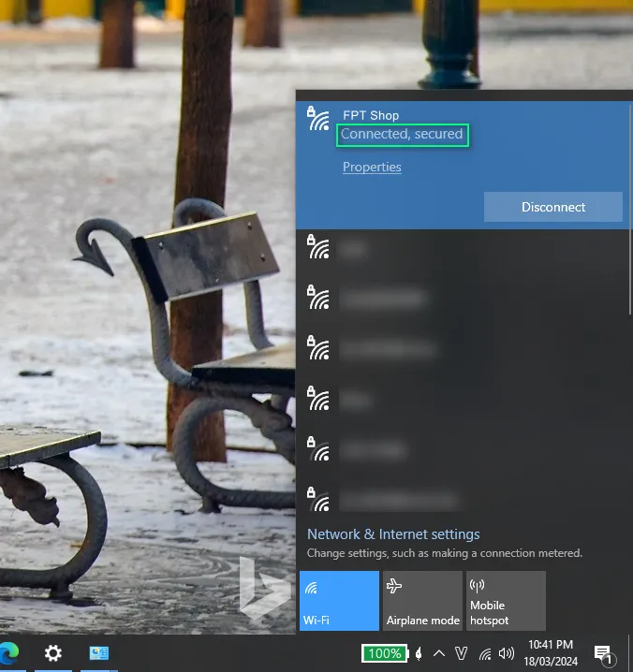633x672 pixels.
Task: Open Network & Internet settings
Action: click(393, 534)
